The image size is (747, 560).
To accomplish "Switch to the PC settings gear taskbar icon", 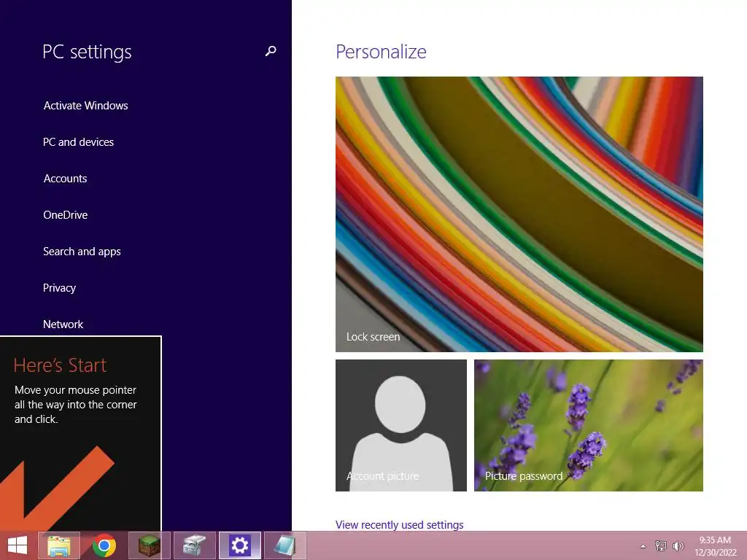I will pos(239,545).
